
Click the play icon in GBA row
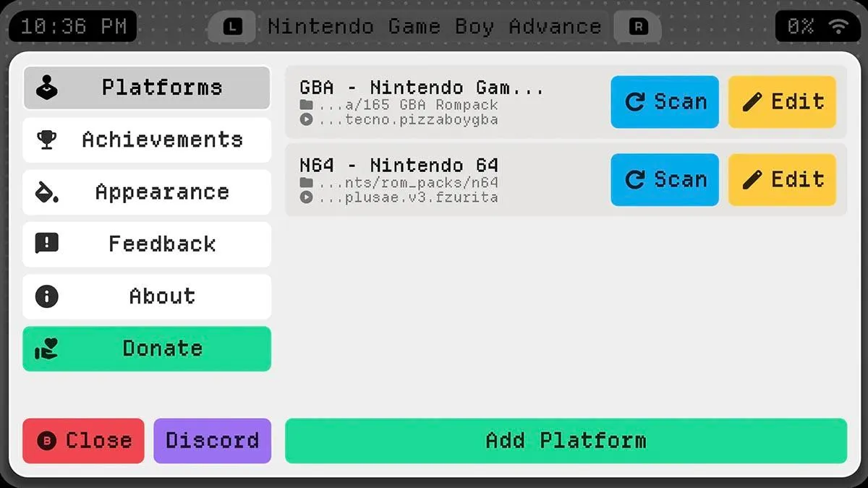(307, 119)
